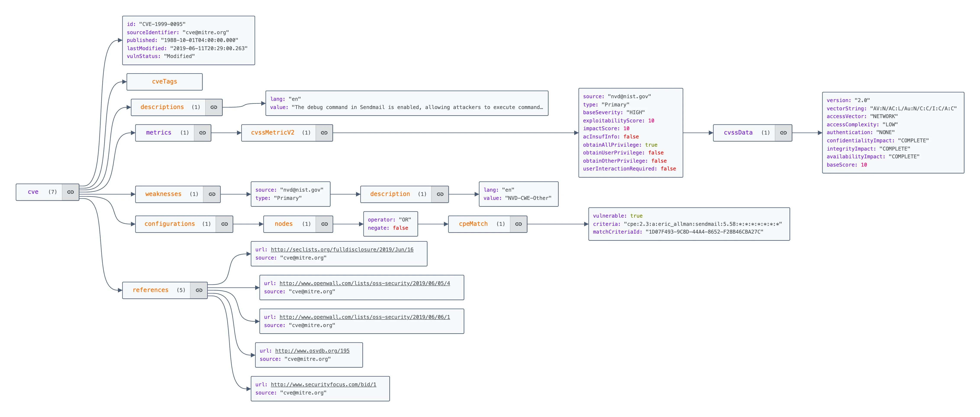Click the "NVD-CWE-Other" value
This screenshot has height=417, width=980.
tap(528, 198)
